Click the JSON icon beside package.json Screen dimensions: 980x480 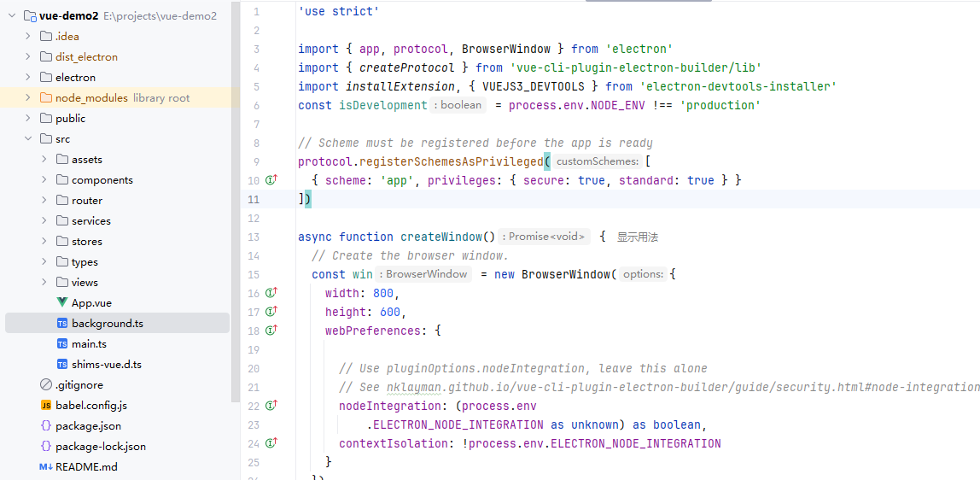(46, 426)
